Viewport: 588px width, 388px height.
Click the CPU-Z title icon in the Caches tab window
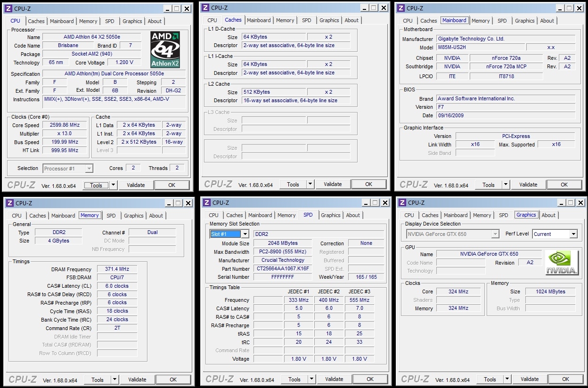coord(204,8)
